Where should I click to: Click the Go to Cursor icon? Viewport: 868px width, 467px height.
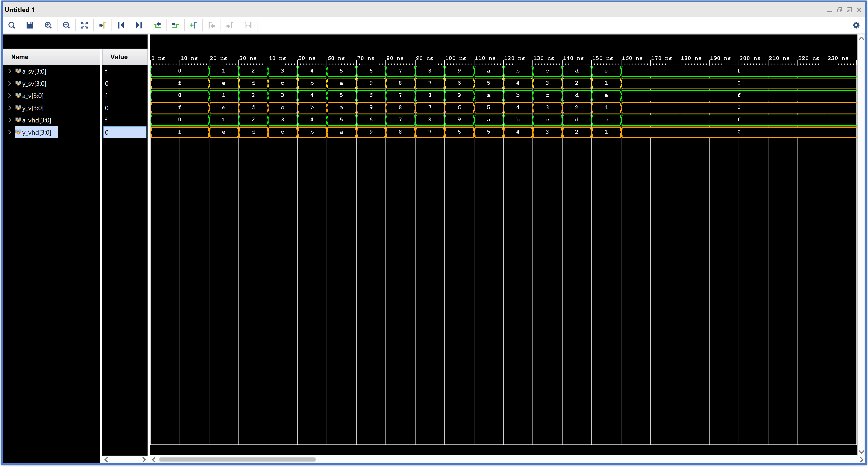tap(103, 25)
